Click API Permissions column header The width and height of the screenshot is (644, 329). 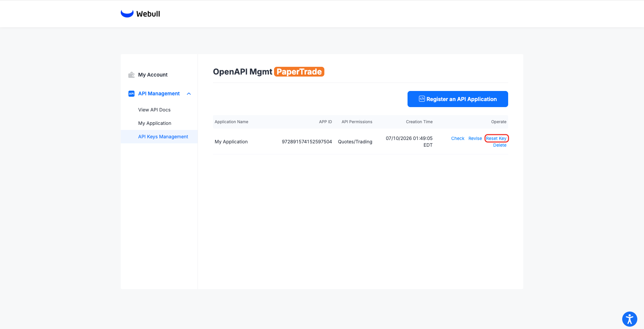pyautogui.click(x=357, y=122)
